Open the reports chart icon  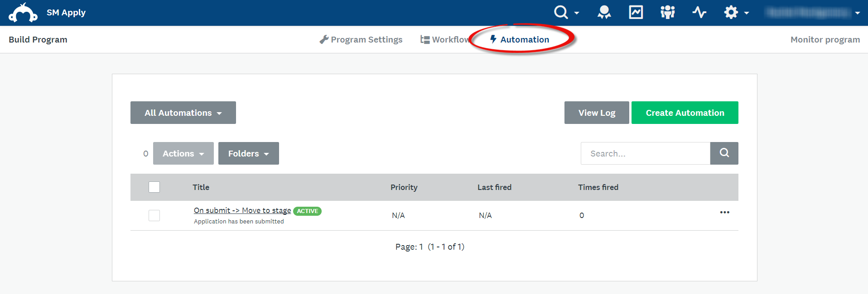tap(636, 12)
